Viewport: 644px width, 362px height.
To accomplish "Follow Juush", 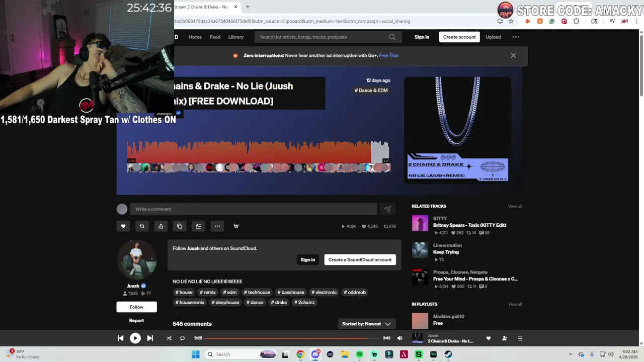I will tap(136, 307).
